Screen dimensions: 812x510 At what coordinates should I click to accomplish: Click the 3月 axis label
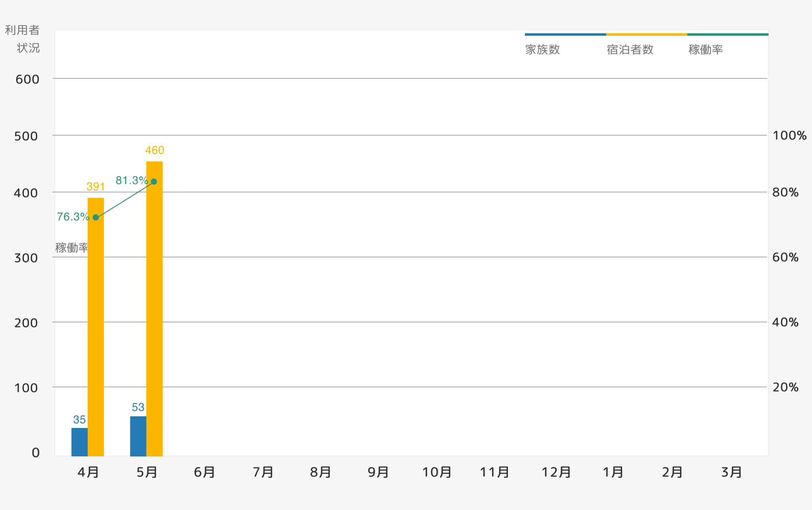(732, 472)
